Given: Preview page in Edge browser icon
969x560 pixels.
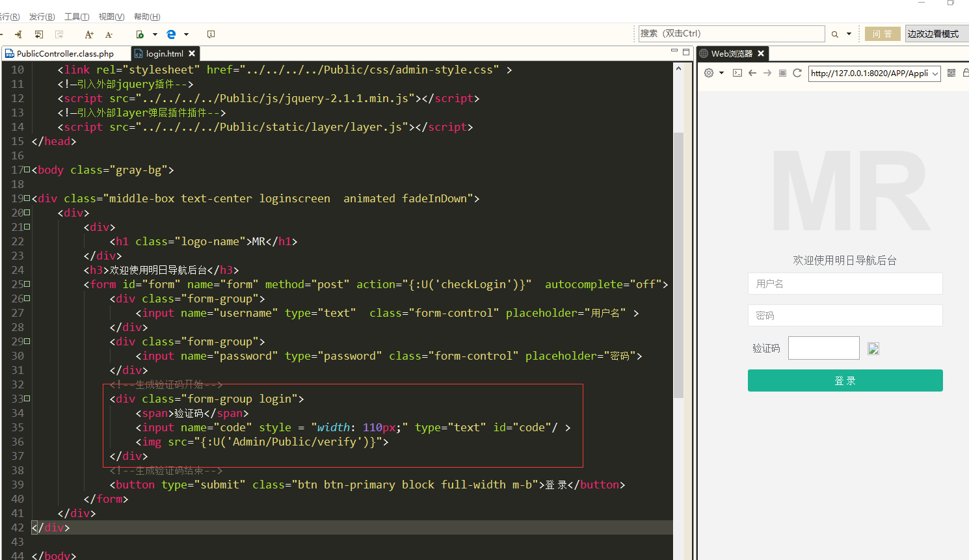Looking at the screenshot, I should [x=171, y=34].
